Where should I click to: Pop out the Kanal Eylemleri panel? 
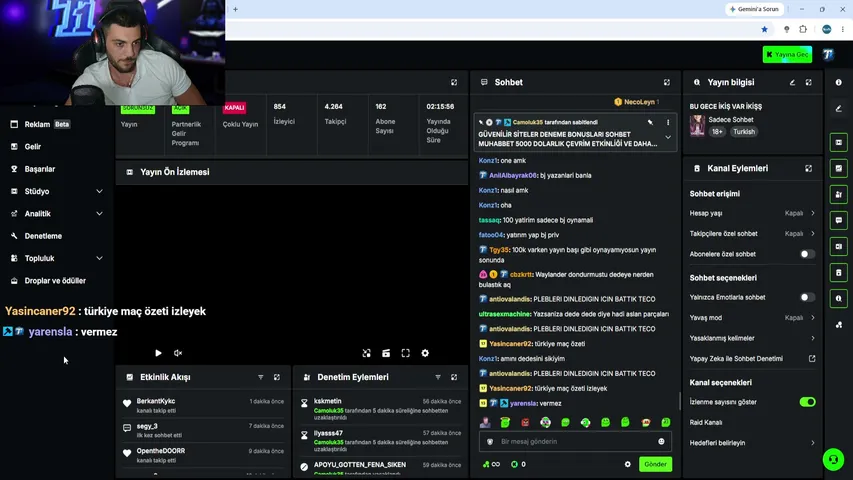(808, 169)
